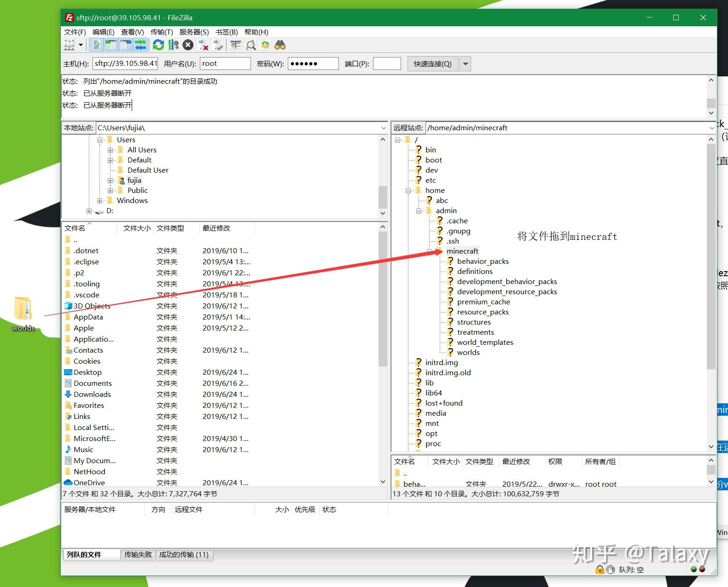Select the behavior_packs remote folder

[x=483, y=262]
